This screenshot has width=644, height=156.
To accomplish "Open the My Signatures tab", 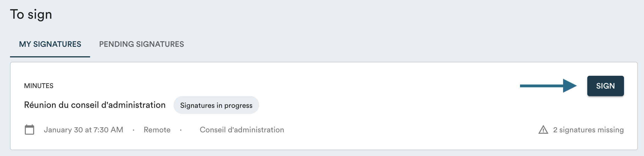I will pos(50,44).
